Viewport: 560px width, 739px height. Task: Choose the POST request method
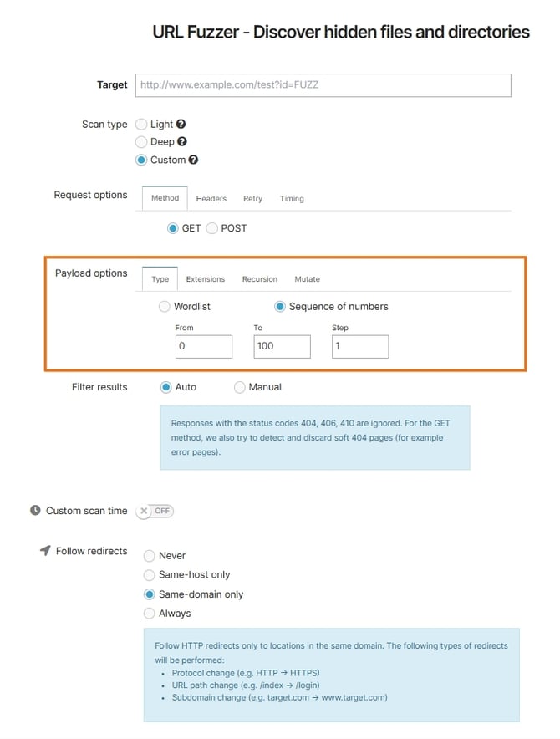[x=212, y=227]
